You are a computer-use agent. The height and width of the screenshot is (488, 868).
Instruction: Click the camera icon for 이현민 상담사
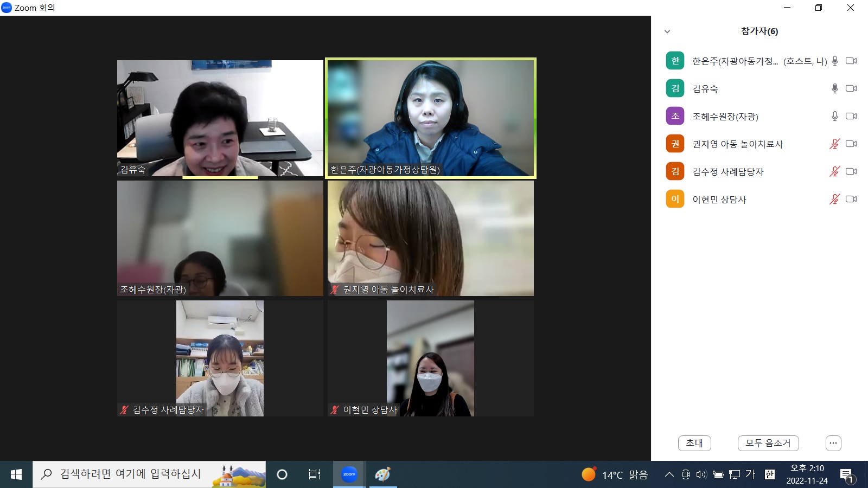(x=851, y=199)
